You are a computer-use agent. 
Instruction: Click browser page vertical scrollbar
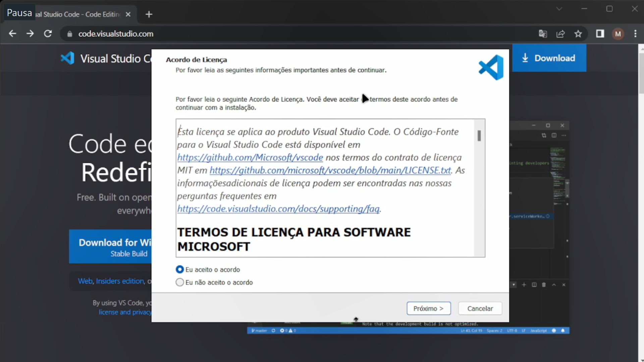pyautogui.click(x=641, y=74)
